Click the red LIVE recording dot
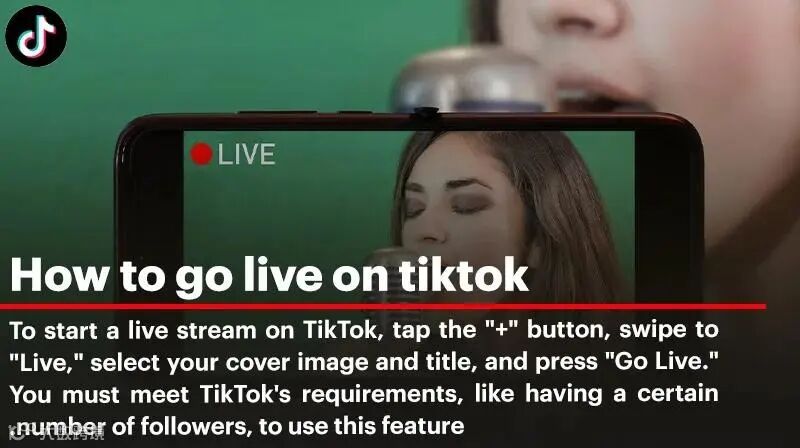 (x=201, y=154)
